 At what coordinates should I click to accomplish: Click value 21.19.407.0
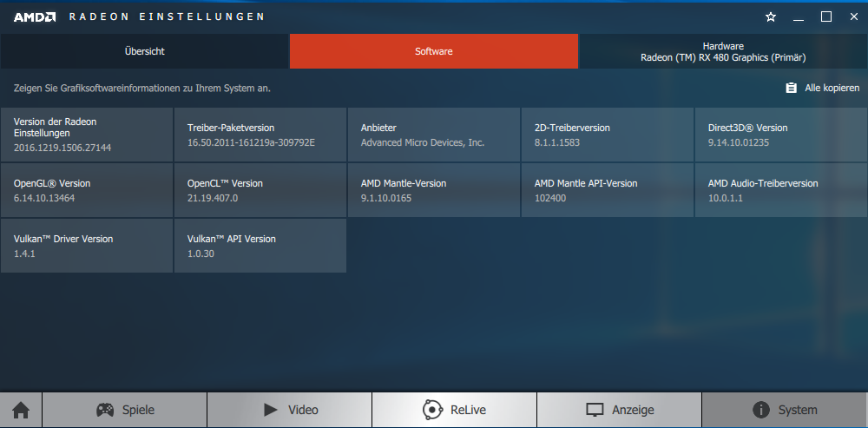pos(213,198)
